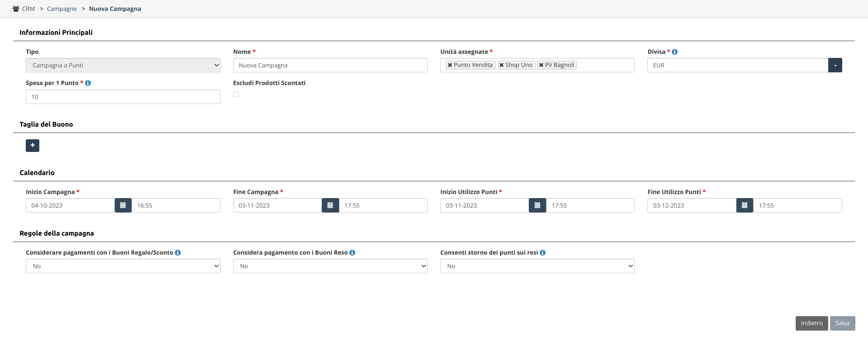Remove the Shop Uno unit tag
This screenshot has width=868, height=341.
pos(501,65)
